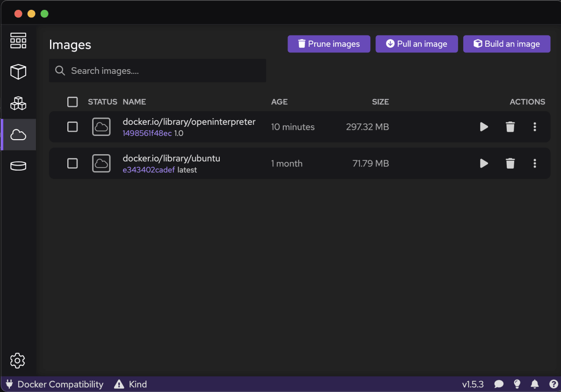Screen dimensions: 561x392
Task: Open the notifications bell icon
Action: click(535, 384)
